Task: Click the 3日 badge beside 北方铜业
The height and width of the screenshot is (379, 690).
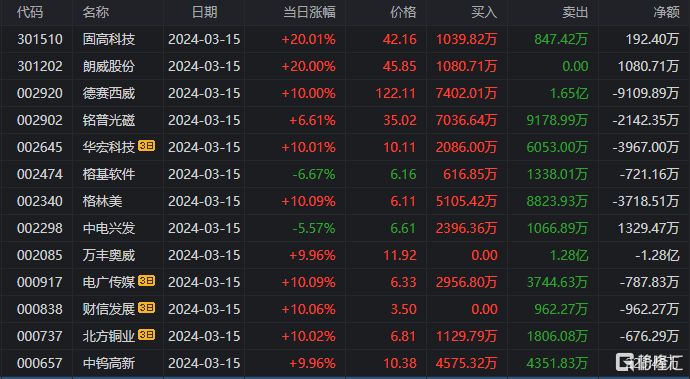Action: pyautogui.click(x=147, y=335)
